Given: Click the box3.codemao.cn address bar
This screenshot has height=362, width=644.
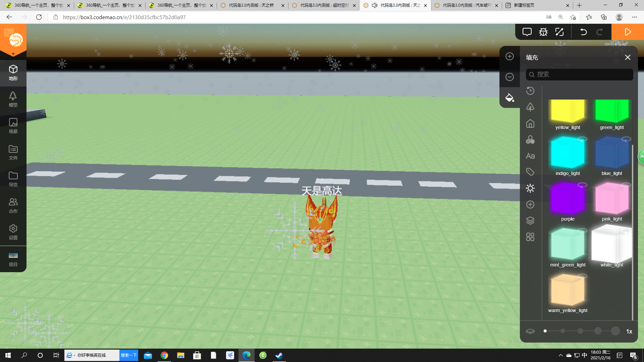Looking at the screenshot, I should [x=296, y=17].
